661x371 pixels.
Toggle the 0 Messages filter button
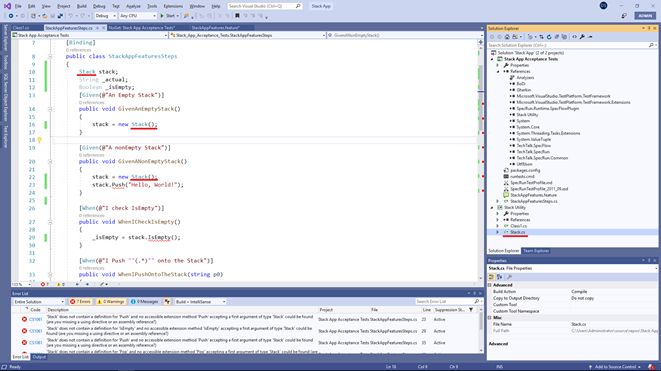(144, 301)
